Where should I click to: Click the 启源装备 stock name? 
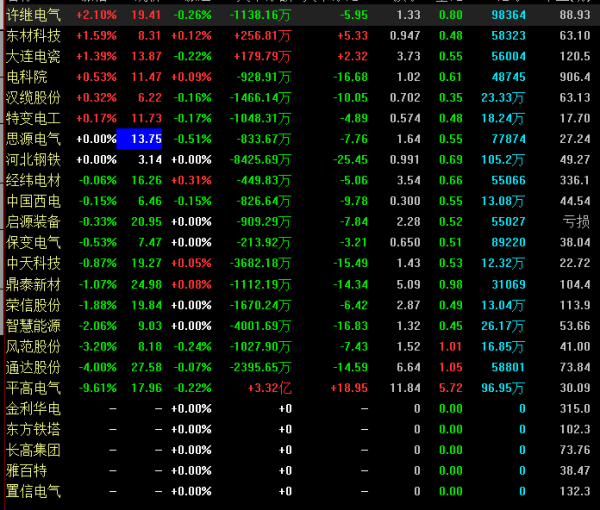point(33,222)
